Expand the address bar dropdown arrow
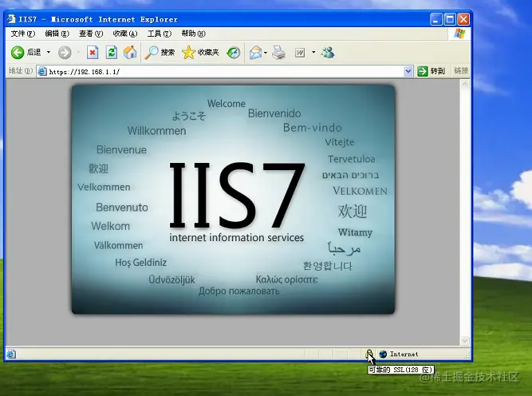532x396 pixels. 408,72
